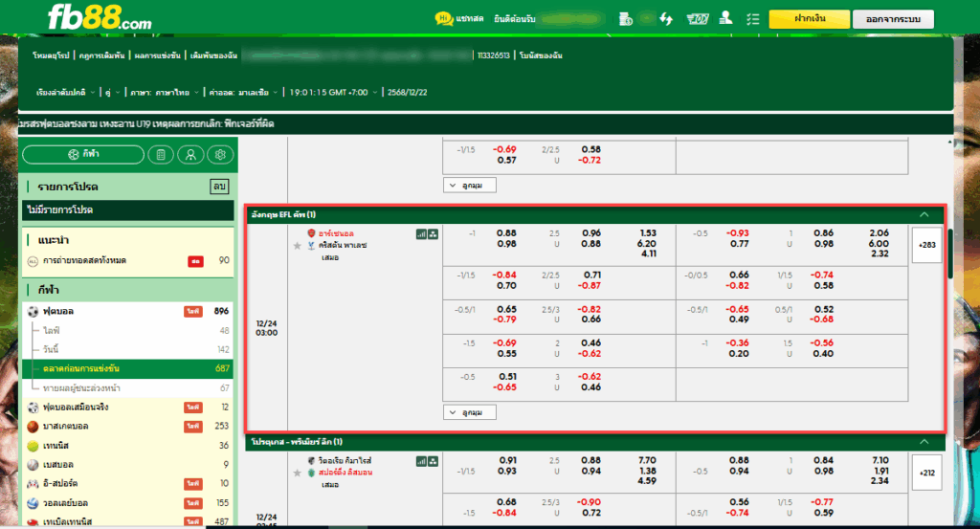Select Arsenal win odds 1.53

(648, 233)
